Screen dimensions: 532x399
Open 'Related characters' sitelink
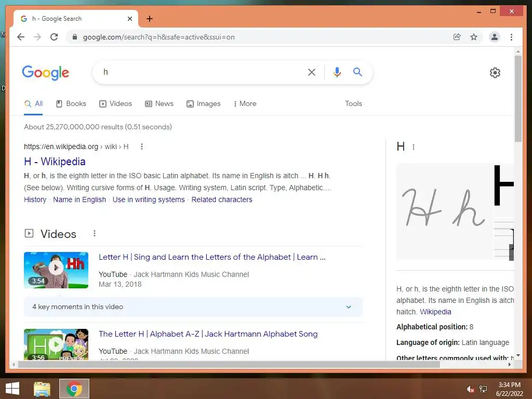222,199
